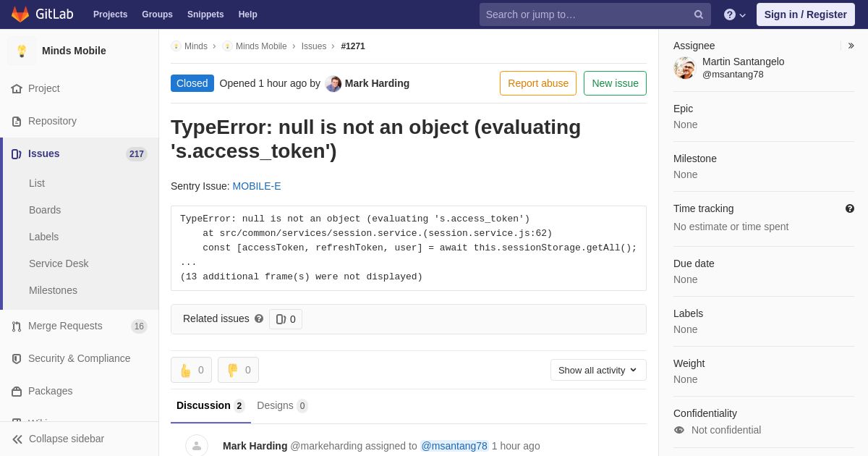Click the Related issues help icon
This screenshot has width=868, height=456.
click(x=259, y=318)
